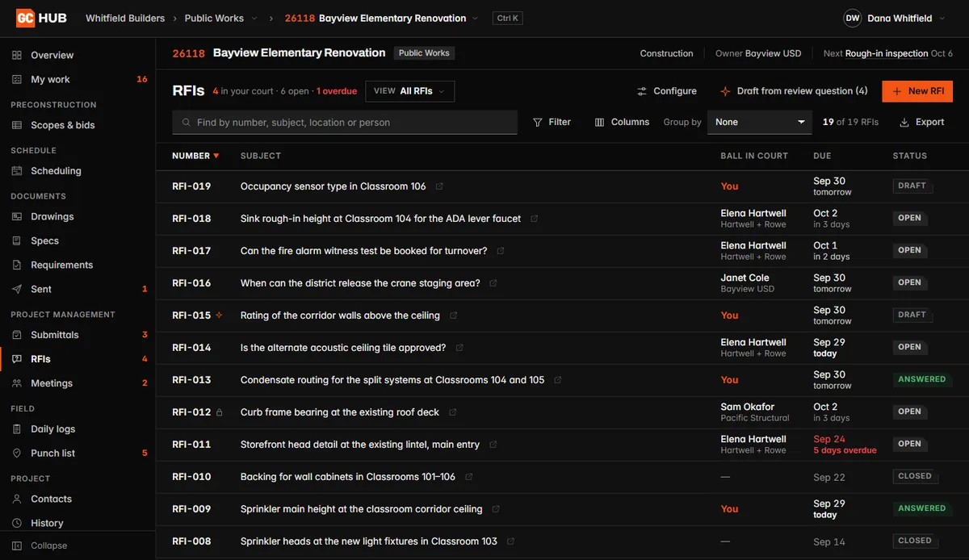Open Specs in the sidebar
This screenshot has width=969, height=560.
[x=78, y=241]
